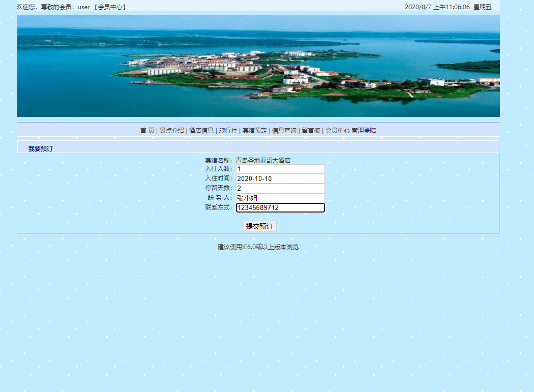The image size is (534, 392).
Task: Click the IE6.0 browser recommendation footer text
Action: [258, 246]
